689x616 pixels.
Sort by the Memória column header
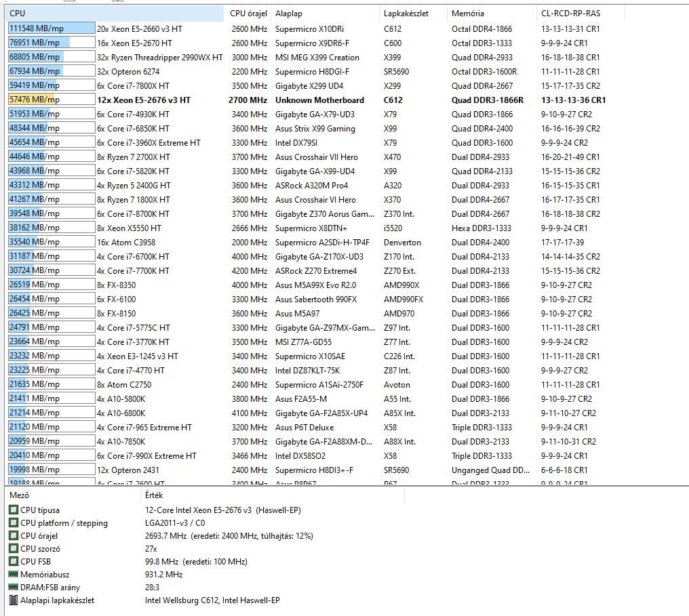492,13
